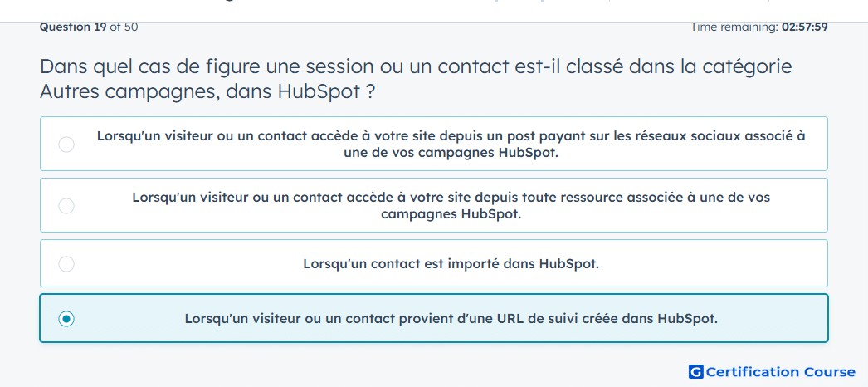Image resolution: width=868 pixels, height=387 pixels.
Task: Click the white header bar at top
Action: [434, 11]
